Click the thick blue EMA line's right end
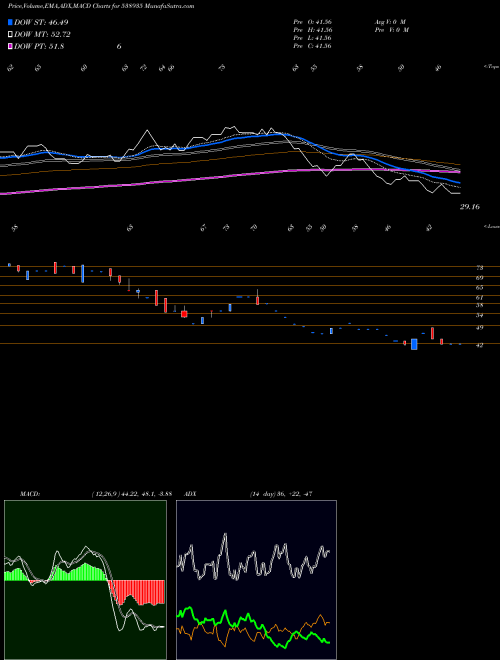This screenshot has width=500, height=660. (458, 183)
